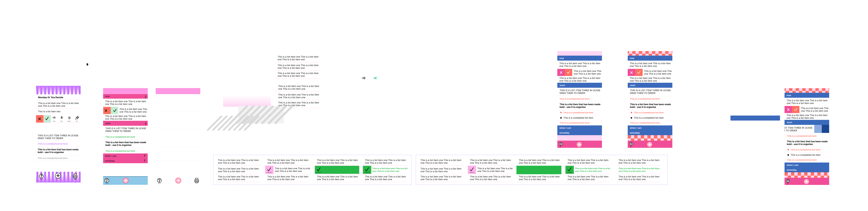868x211 pixels.
Task: Toggle green COMPLETE checkbox with struck text, first group
Action: (x=367, y=170)
